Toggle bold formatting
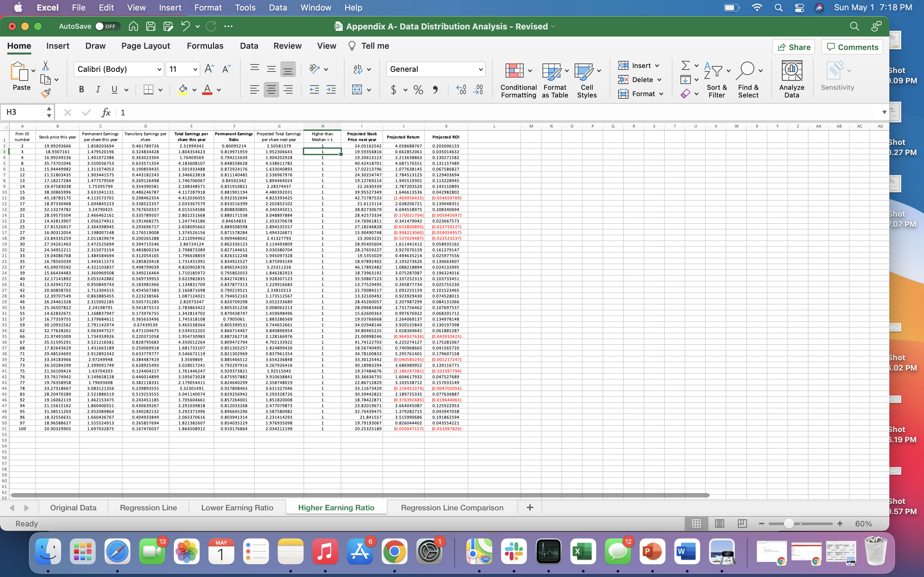The width and height of the screenshot is (924, 577). [81, 89]
